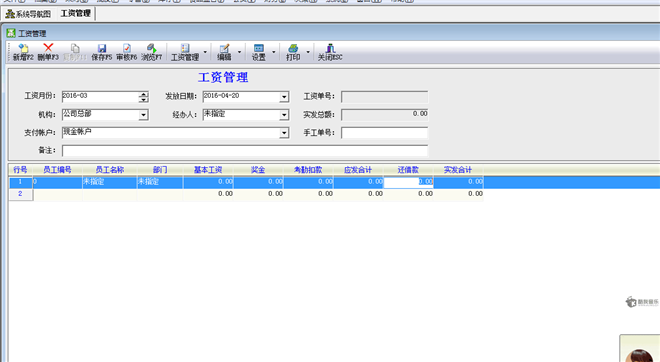Open the 发放日期 date dropdown
660x362 pixels.
point(284,97)
